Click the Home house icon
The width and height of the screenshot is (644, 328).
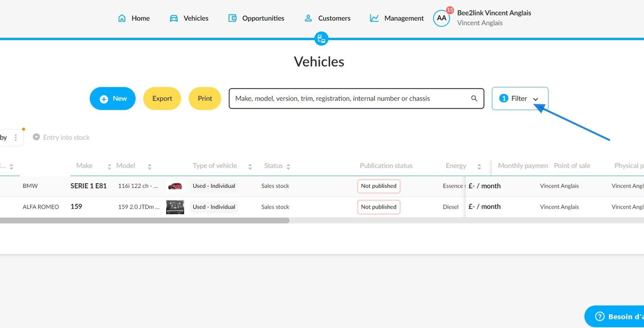122,18
